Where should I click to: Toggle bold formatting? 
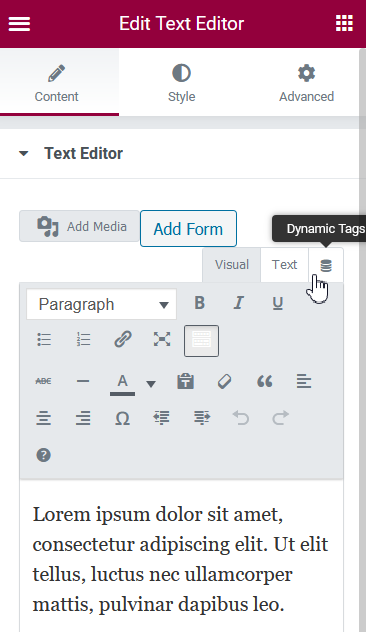200,303
